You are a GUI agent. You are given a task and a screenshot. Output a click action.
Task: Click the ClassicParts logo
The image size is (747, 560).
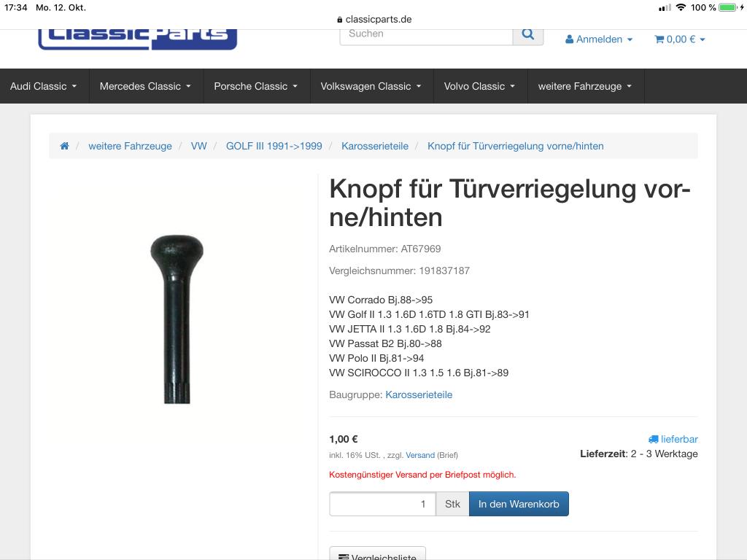(x=138, y=39)
